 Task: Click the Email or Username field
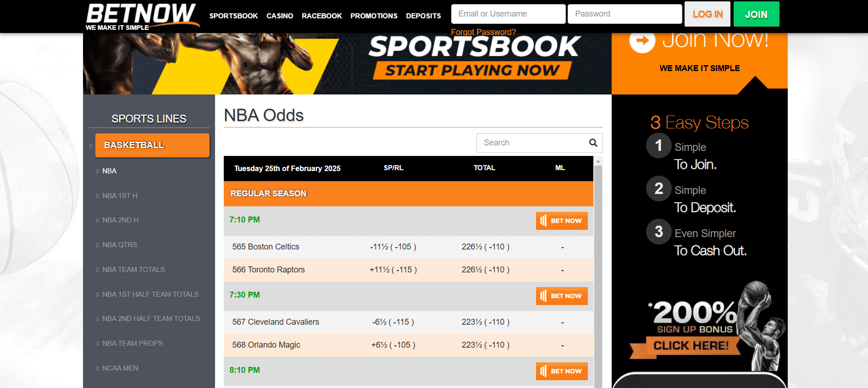(508, 14)
